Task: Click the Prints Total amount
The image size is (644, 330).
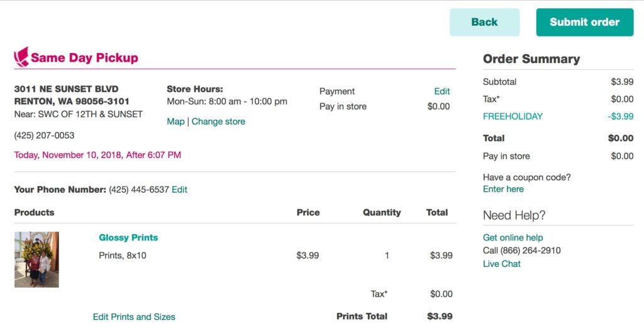Action: pos(440,316)
